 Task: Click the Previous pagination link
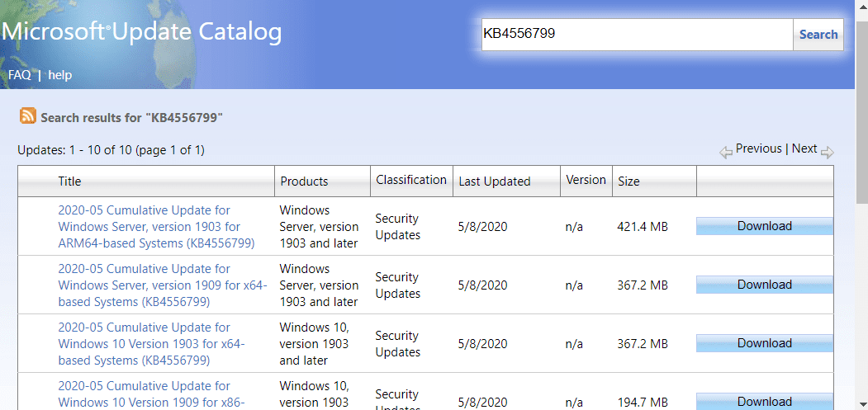click(758, 148)
